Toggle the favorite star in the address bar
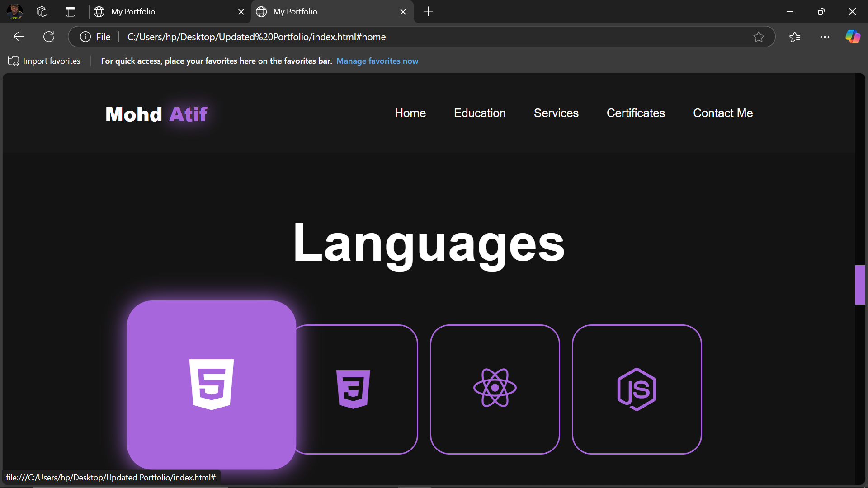Image resolution: width=868 pixels, height=488 pixels. [x=759, y=37]
